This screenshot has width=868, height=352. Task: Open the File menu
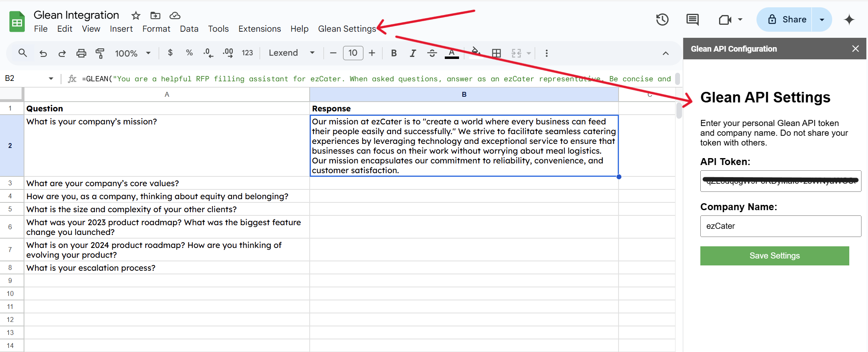pos(41,29)
